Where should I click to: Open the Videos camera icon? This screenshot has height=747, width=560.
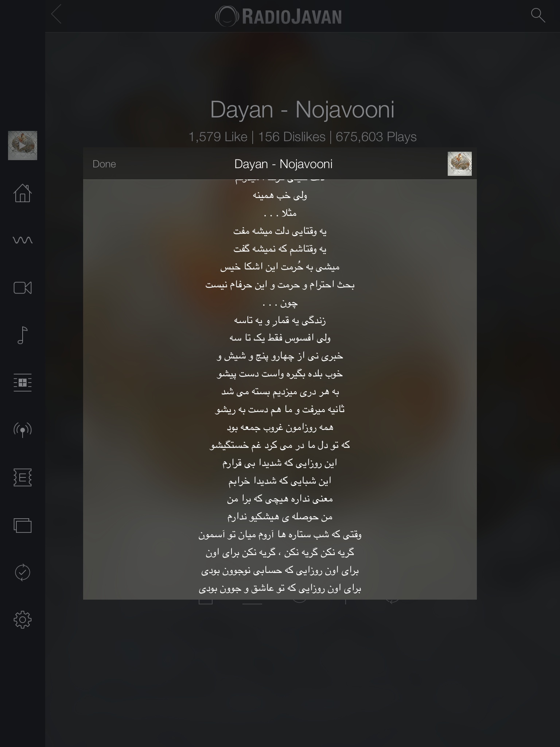coord(23,288)
